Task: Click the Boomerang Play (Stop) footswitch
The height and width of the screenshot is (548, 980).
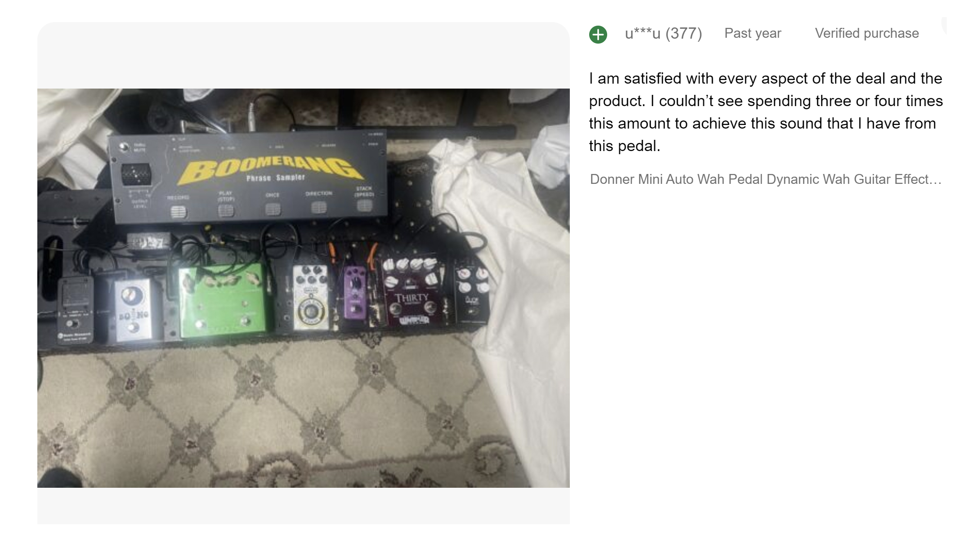Action: point(226,211)
